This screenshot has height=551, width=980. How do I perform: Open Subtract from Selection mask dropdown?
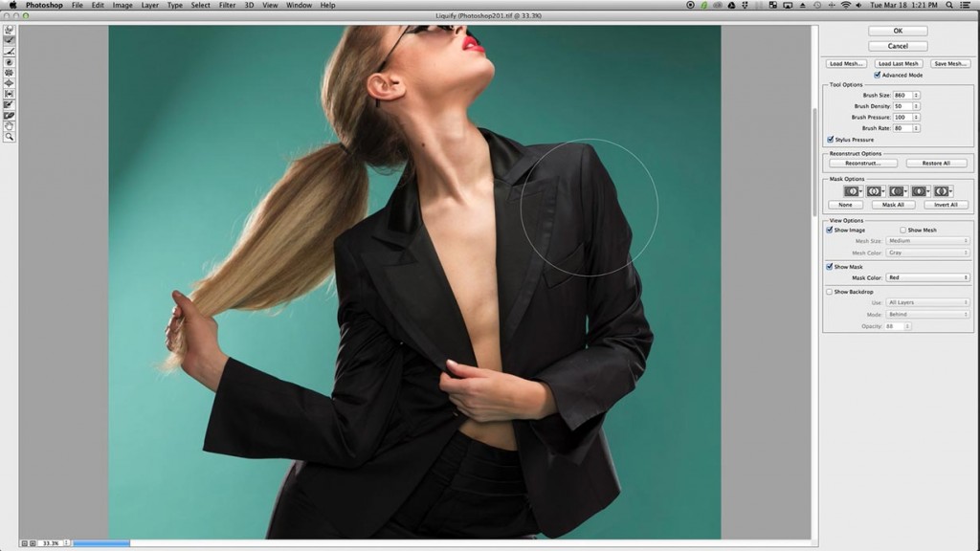[x=898, y=191]
